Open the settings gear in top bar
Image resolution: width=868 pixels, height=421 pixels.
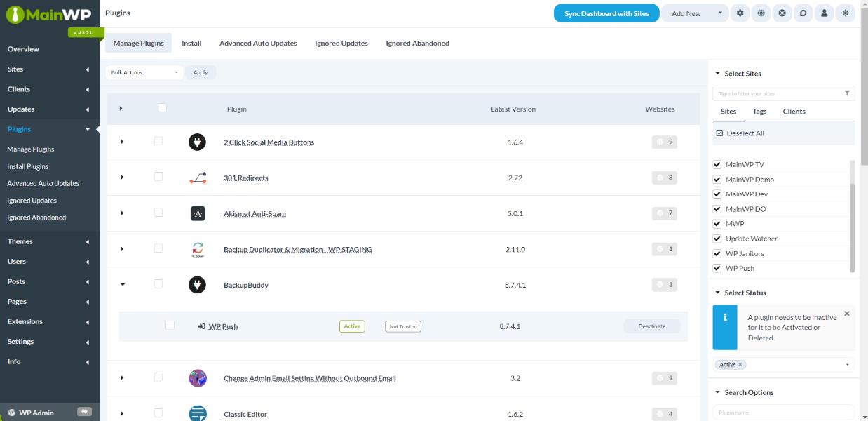(740, 13)
